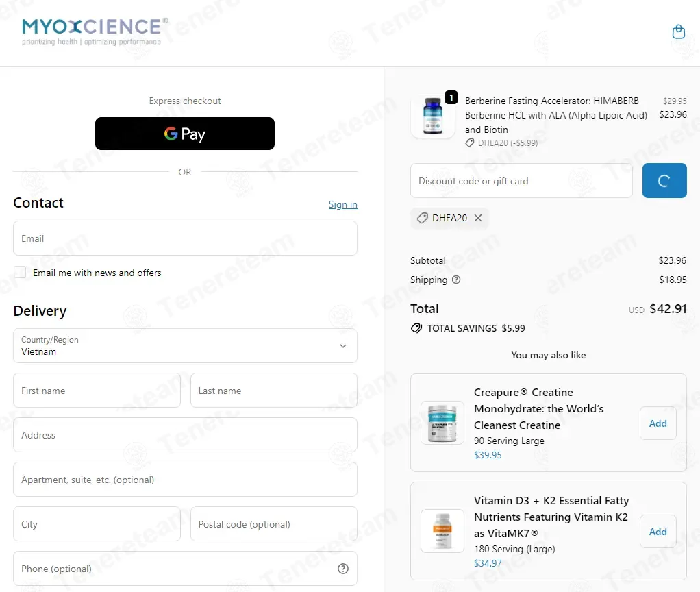Screen dimensions: 700x592
Task: Click the $34.97 vitamin price
Action: tap(488, 563)
